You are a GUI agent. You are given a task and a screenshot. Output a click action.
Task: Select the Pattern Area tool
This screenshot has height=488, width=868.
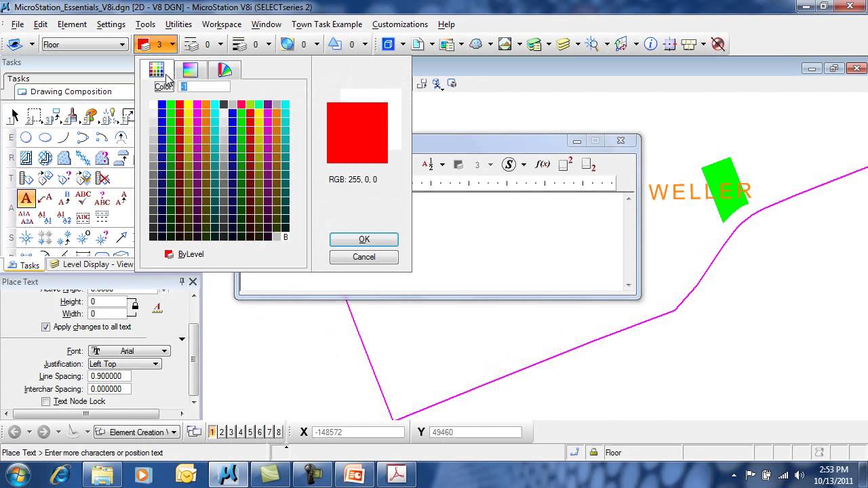64,158
